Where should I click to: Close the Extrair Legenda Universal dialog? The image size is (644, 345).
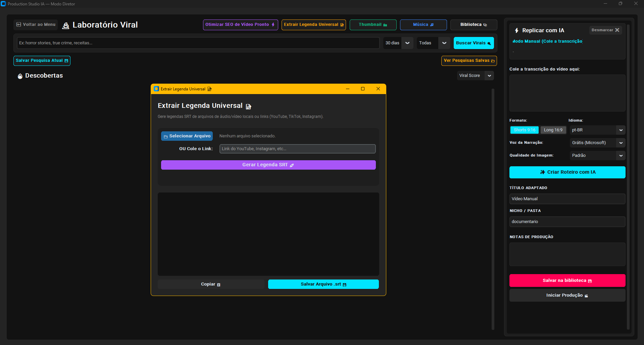tap(378, 89)
